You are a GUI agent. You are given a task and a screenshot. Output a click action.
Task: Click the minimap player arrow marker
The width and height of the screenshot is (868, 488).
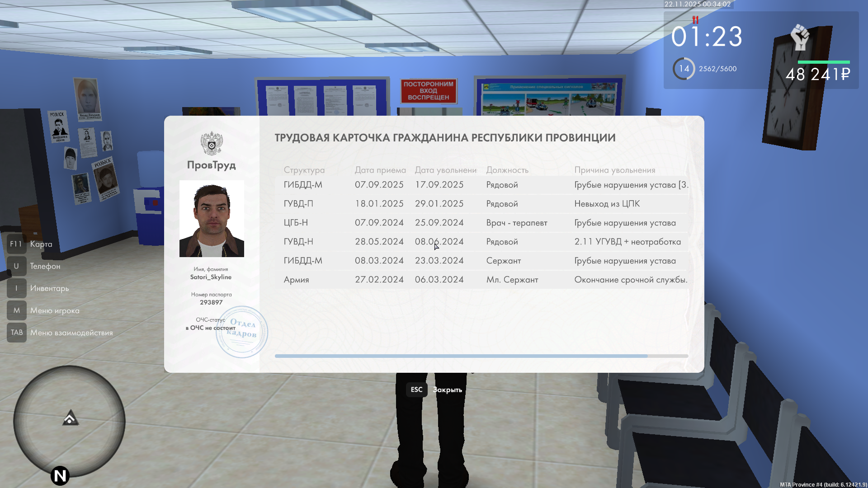click(70, 418)
